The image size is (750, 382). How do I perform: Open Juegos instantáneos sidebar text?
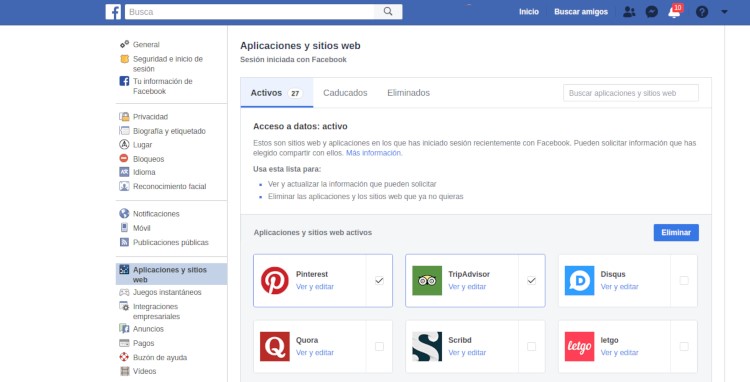coord(167,292)
